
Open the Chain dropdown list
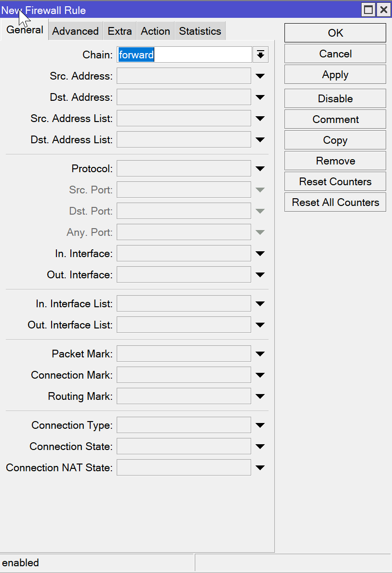[260, 55]
